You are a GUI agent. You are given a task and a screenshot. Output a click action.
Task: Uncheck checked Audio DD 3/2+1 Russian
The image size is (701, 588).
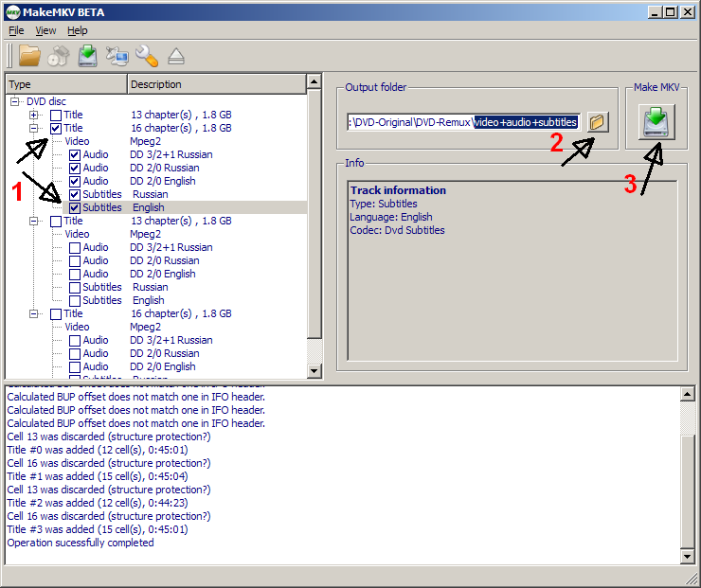point(75,155)
